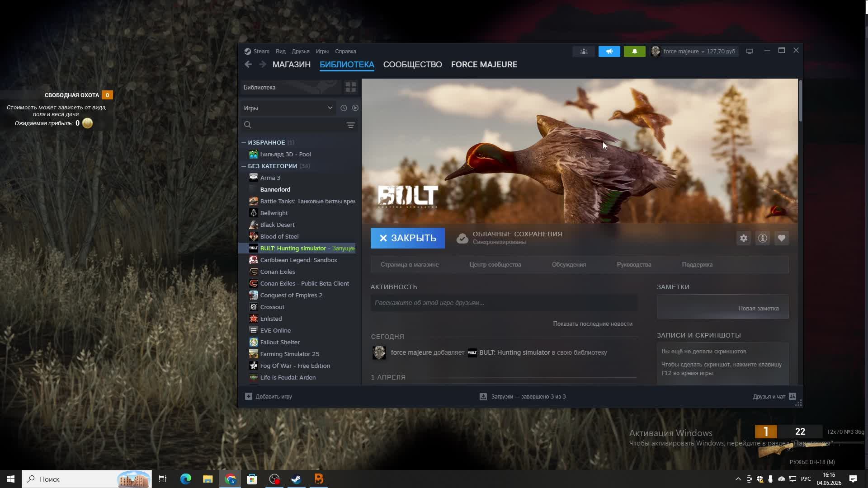Open Microsoft Edge from taskbar
This screenshot has height=488, width=868.
pos(185,479)
